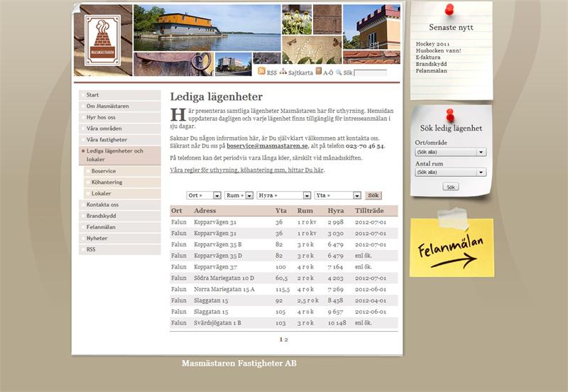
Task: Click the orange RSS feed icon
Action: pyautogui.click(x=261, y=72)
